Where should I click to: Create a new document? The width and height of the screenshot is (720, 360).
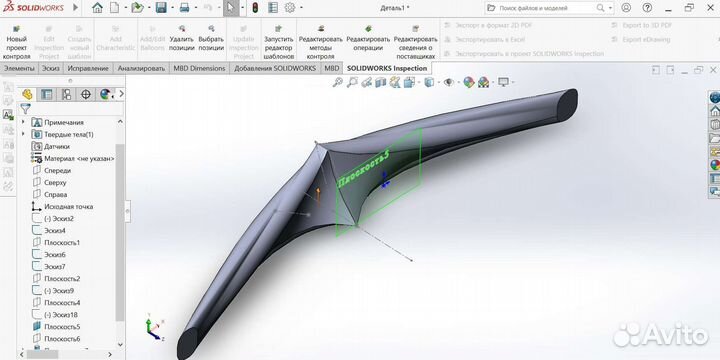[x=114, y=8]
